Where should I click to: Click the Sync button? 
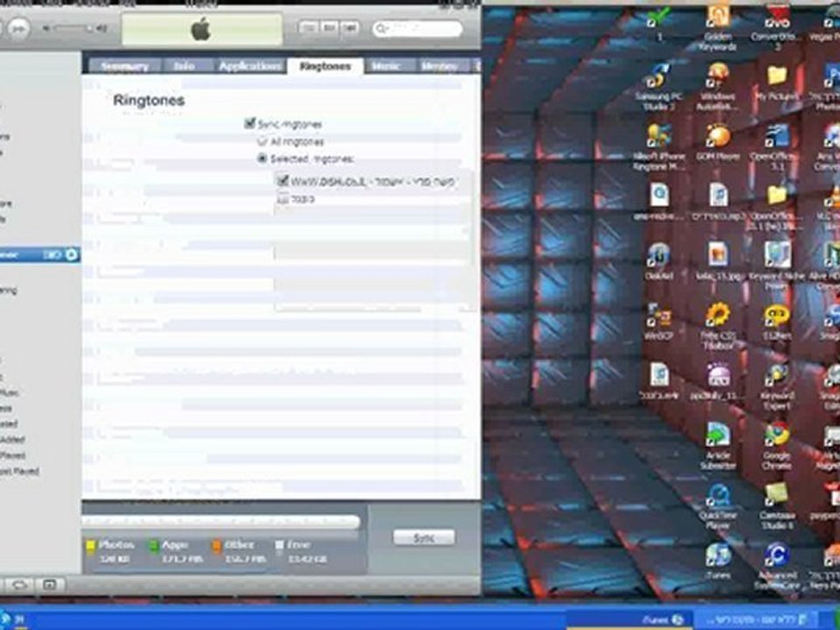click(423, 538)
